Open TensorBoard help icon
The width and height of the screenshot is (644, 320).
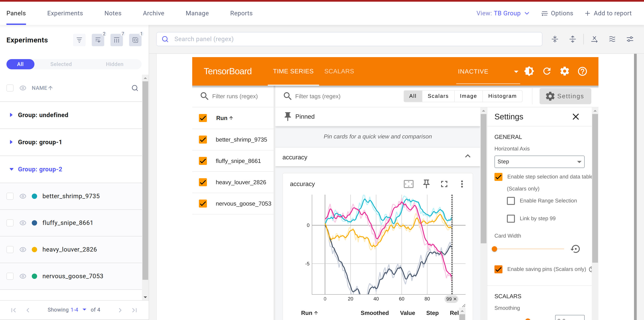pyautogui.click(x=582, y=71)
